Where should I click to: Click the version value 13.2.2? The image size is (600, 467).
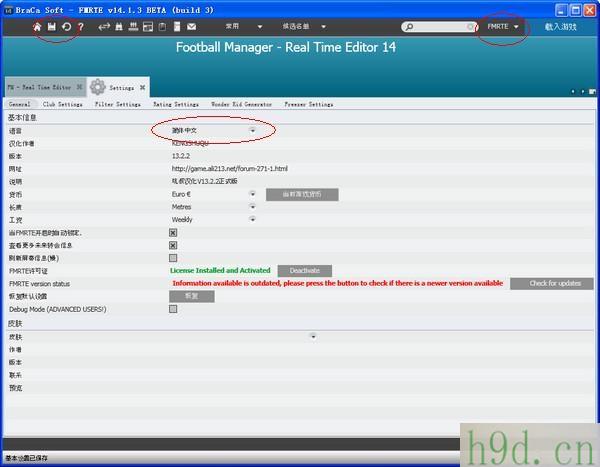[181, 156]
